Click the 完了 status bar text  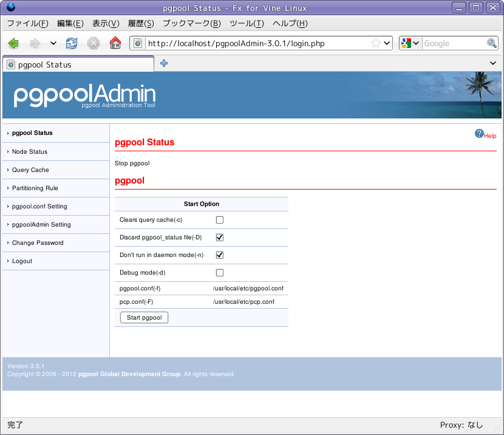point(15,425)
